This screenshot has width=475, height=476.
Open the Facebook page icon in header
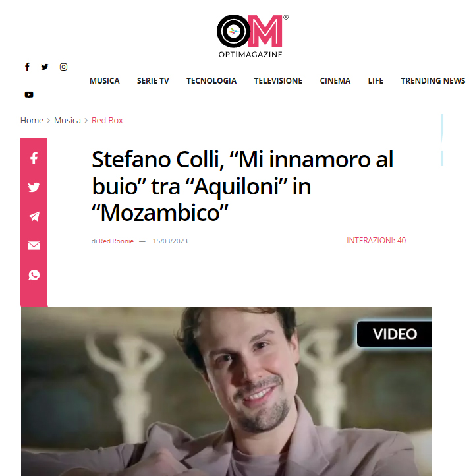tap(27, 67)
